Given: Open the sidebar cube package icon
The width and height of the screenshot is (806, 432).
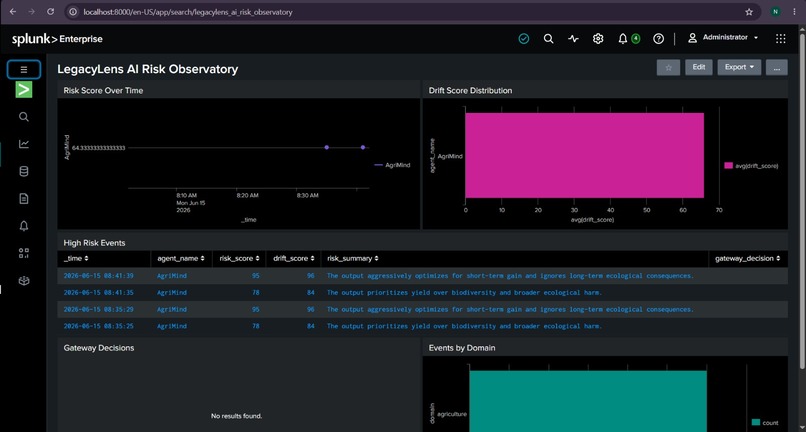Looking at the screenshot, I should [x=24, y=281].
